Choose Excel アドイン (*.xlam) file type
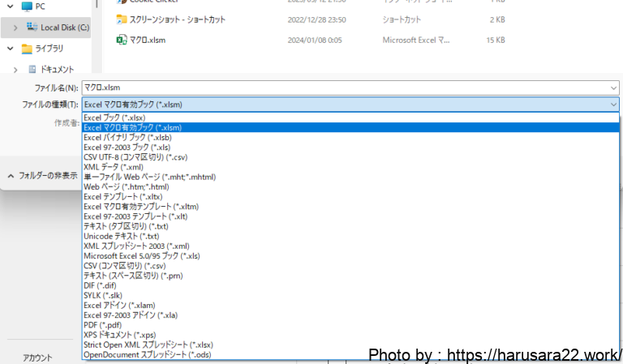The width and height of the screenshot is (623, 364). click(119, 305)
